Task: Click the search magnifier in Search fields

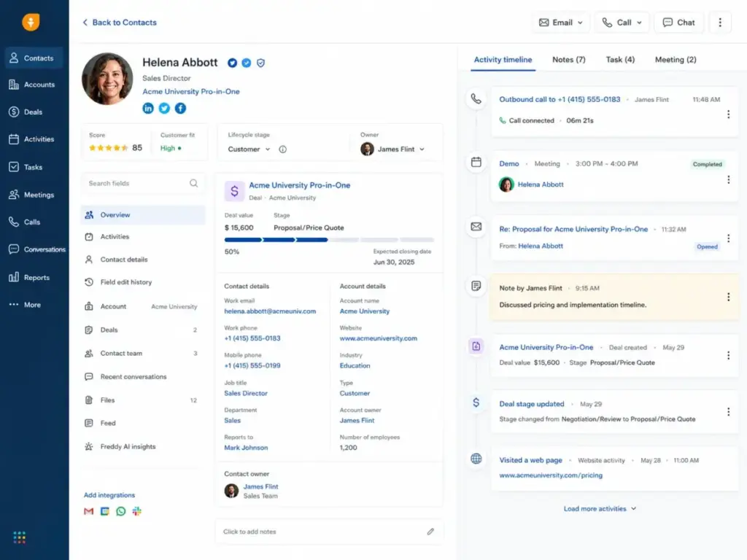Action: click(193, 183)
